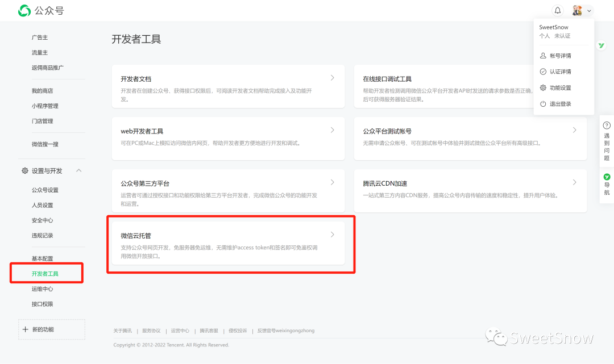Viewport: 614px width, 364px height.
Task: Add 新的功能 from sidebar
Action: (x=52, y=329)
